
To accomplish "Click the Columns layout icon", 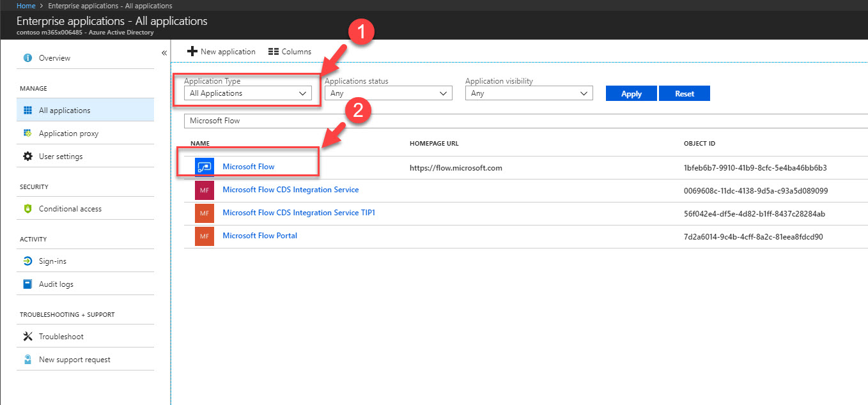I will (274, 52).
